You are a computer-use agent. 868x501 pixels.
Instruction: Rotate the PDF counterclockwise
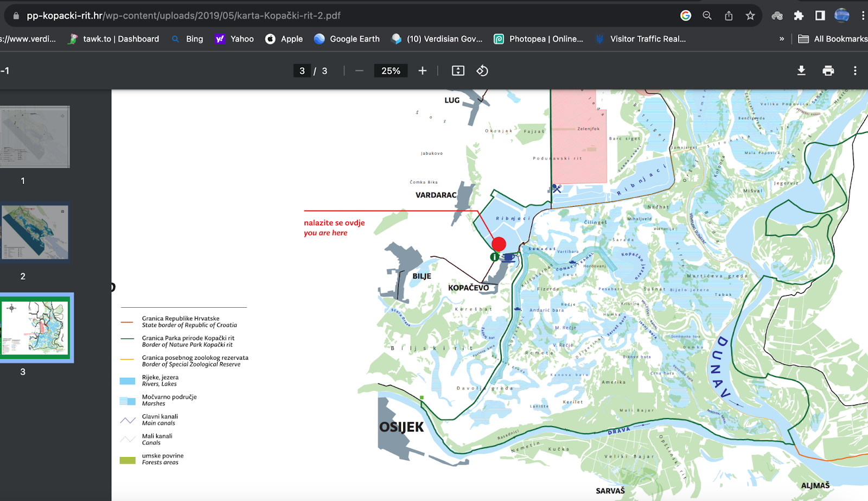point(482,71)
